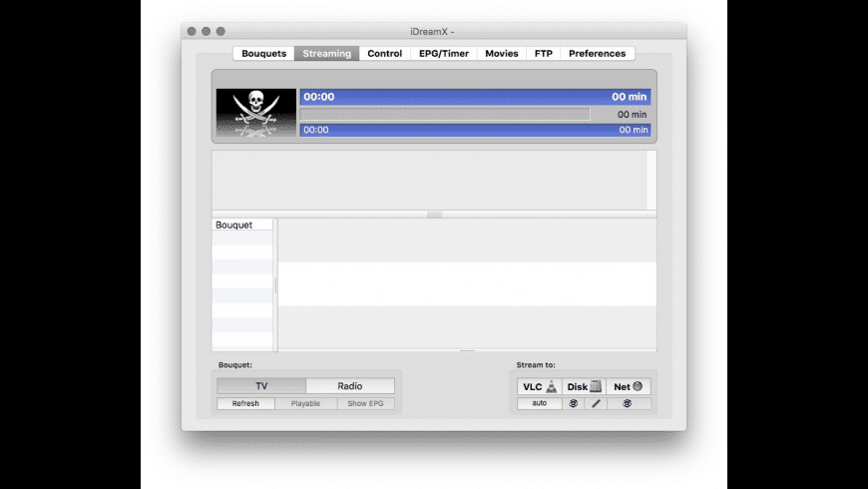Select the Streaming tab
Image resolution: width=868 pixels, height=489 pixels.
(x=326, y=53)
